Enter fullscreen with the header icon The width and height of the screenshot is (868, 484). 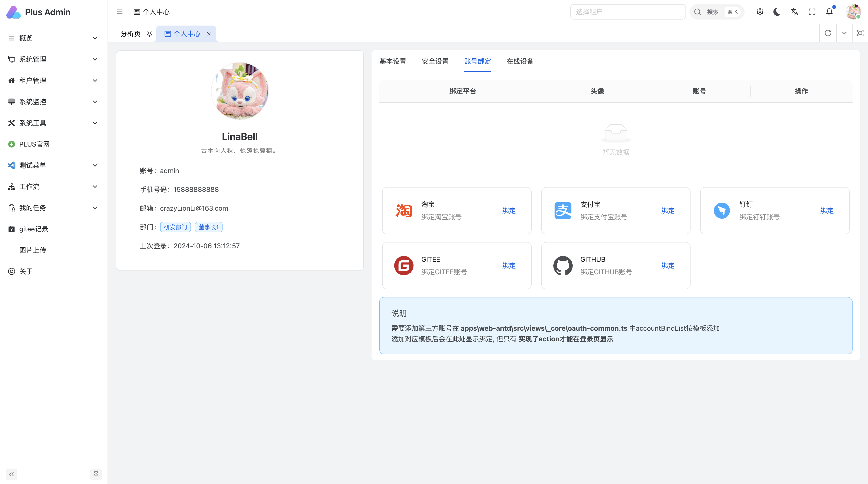[x=812, y=12]
